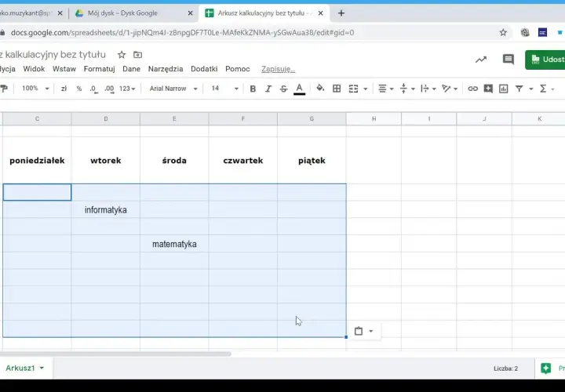Click the Liczba: 2 summary
565x392 pixels.
(506, 368)
